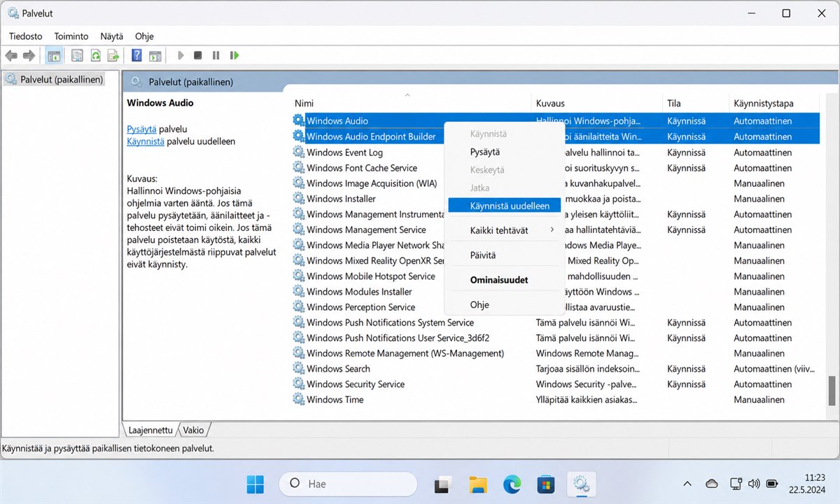Click the OneDrive cloud tray icon

712,484
